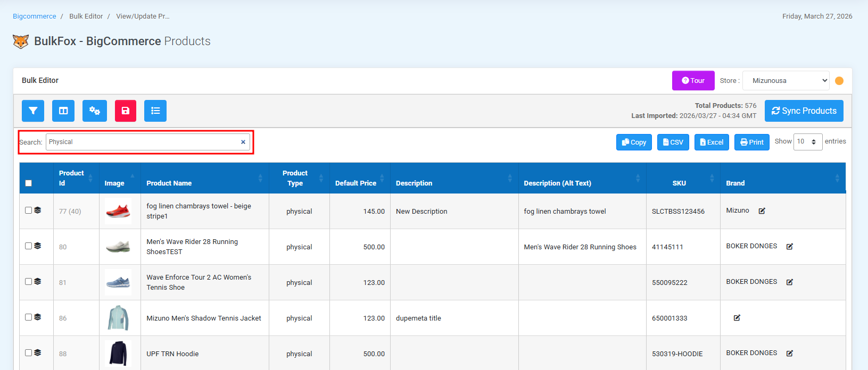The image size is (868, 370).
Task: Click Sync Products button
Action: point(804,111)
